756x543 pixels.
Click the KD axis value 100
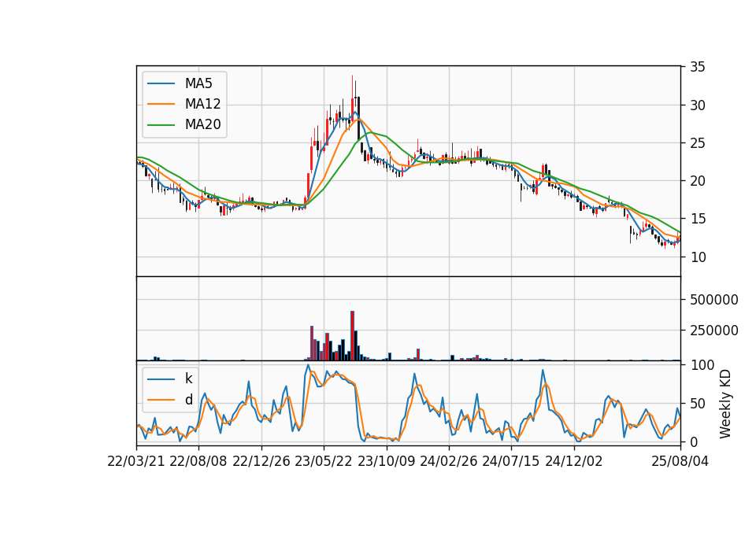702,365
